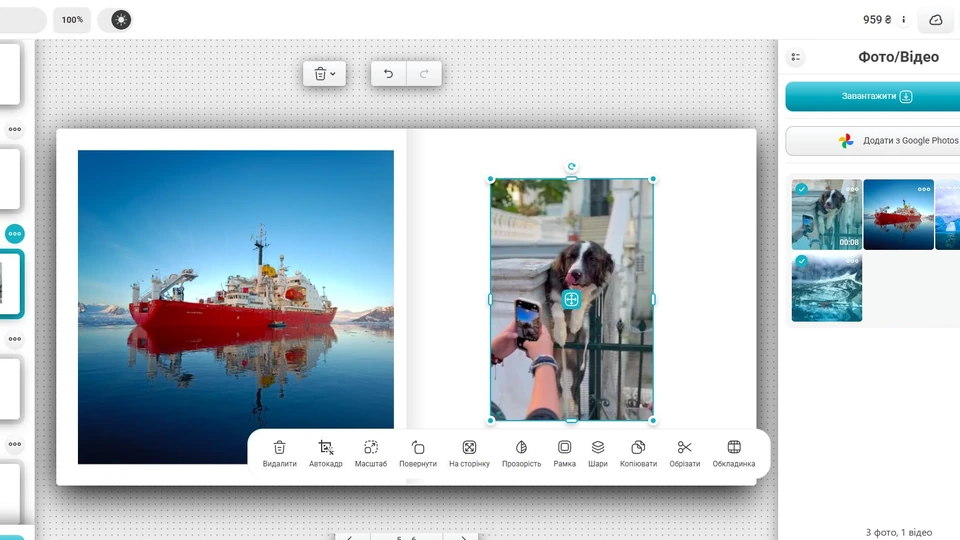Copy the image with Копіювати

pyautogui.click(x=638, y=454)
